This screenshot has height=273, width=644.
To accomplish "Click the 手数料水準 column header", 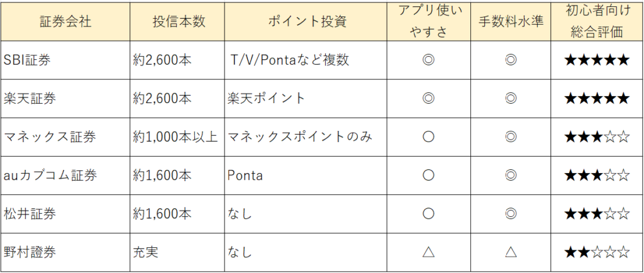I will 511,21.
